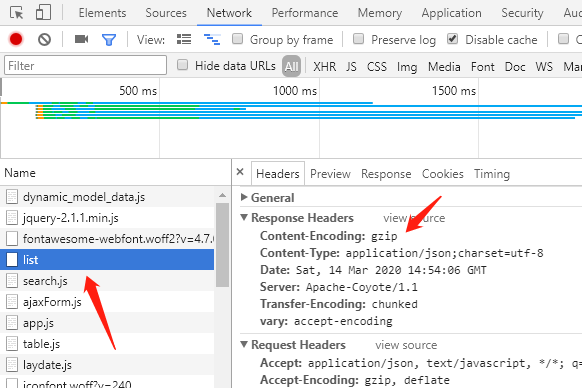582x388 pixels.
Task: Stop recording the network log (red circle)
Action: [16, 39]
